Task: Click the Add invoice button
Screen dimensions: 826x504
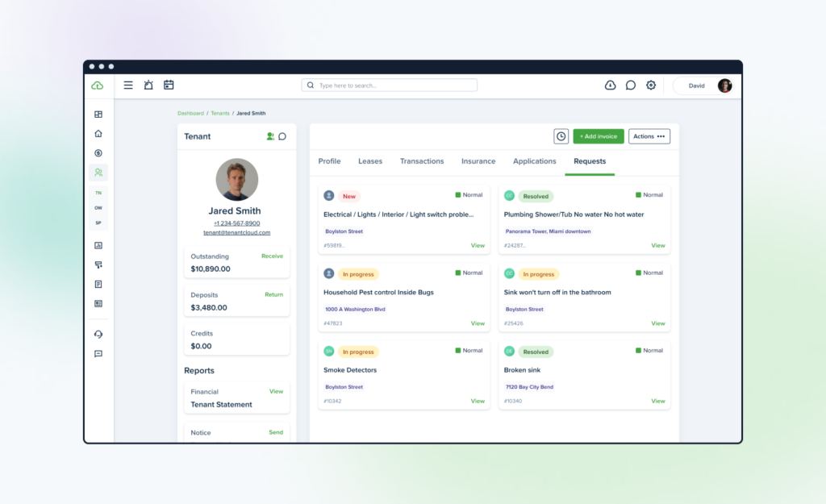Action: click(599, 136)
